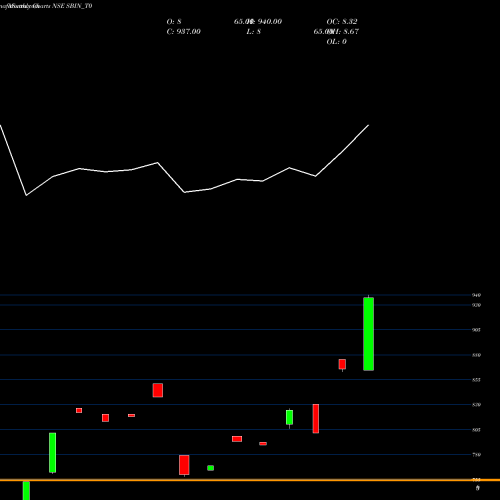This screenshot has height=500, width=500.
Task: Click the 855 price axis label
Action: [x=476, y=380]
